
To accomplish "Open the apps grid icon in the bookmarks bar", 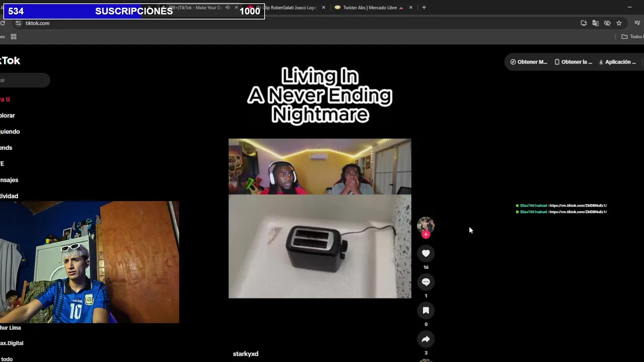I will pos(14,37).
